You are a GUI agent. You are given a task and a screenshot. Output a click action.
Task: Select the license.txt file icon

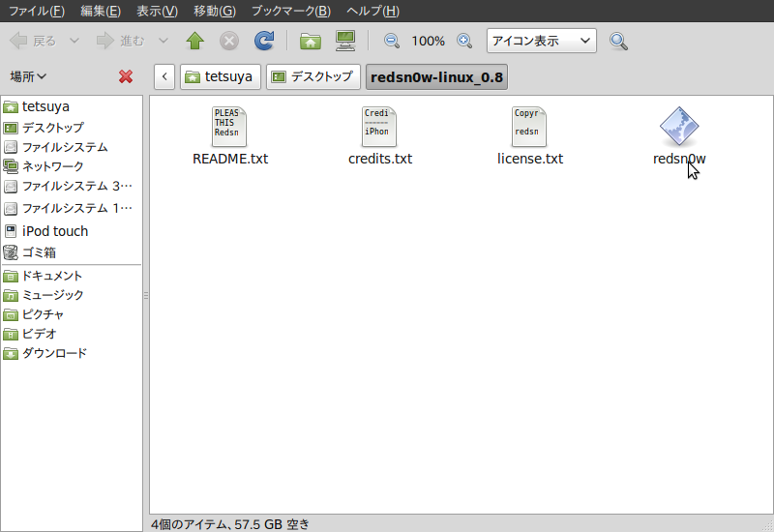click(529, 127)
